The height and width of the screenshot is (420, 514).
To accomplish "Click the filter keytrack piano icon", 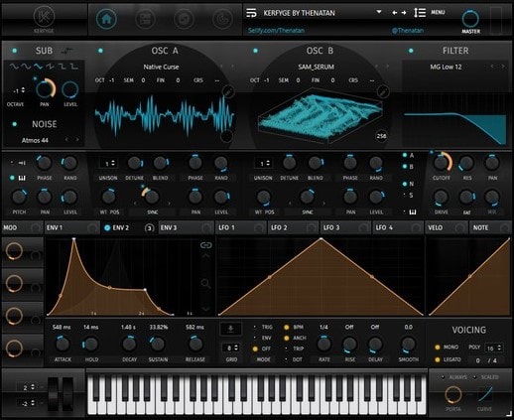I will coord(413,211).
